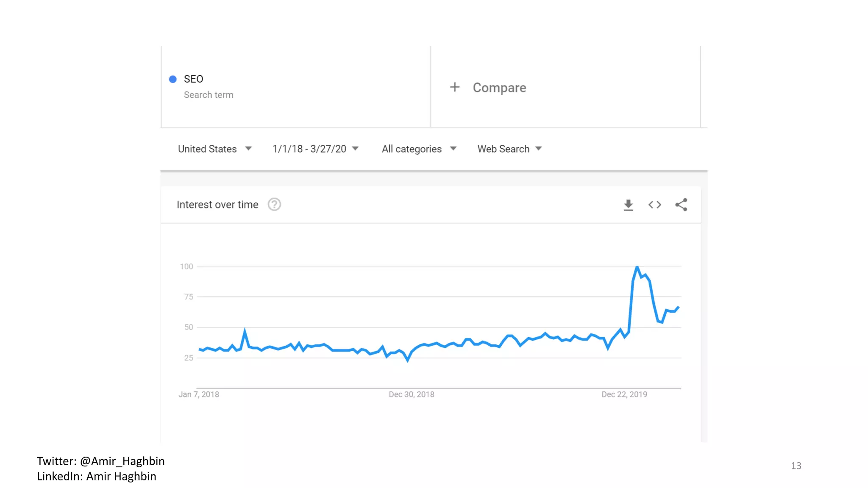The height and width of the screenshot is (488, 868).
Task: Open the United States region dropdown
Action: [x=215, y=149]
